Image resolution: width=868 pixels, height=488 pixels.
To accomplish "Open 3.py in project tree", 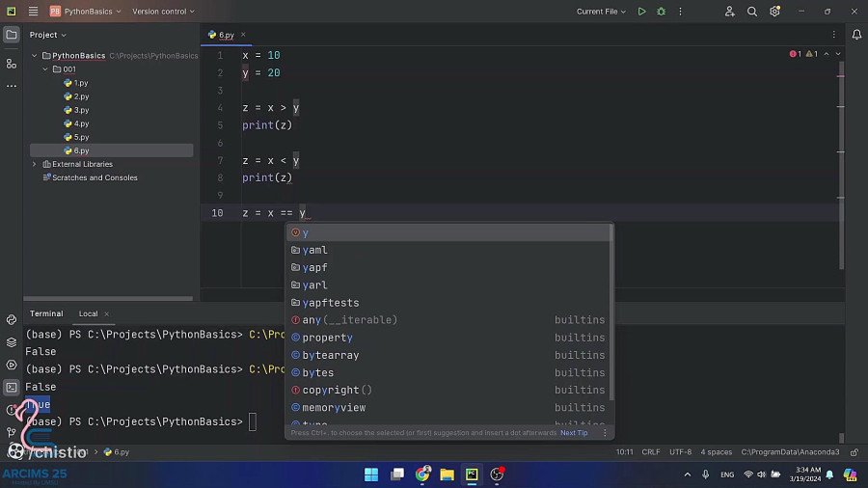I will click(x=81, y=110).
